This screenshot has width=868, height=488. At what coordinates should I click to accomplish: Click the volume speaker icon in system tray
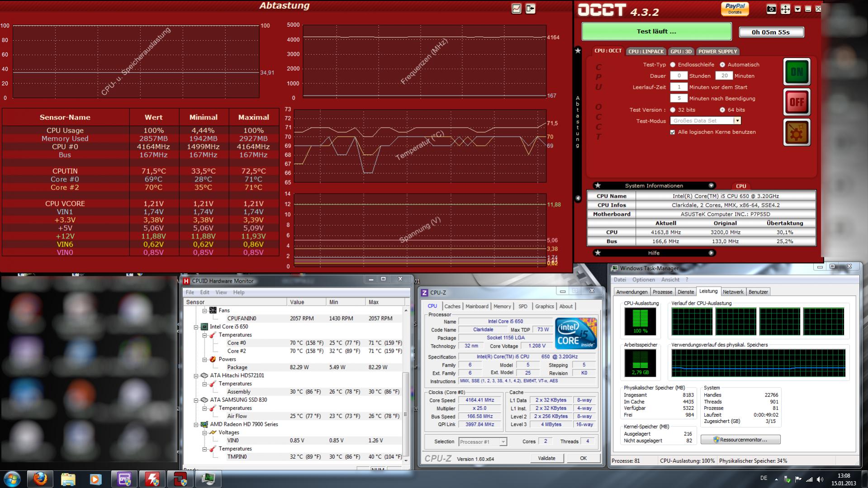coord(820,479)
